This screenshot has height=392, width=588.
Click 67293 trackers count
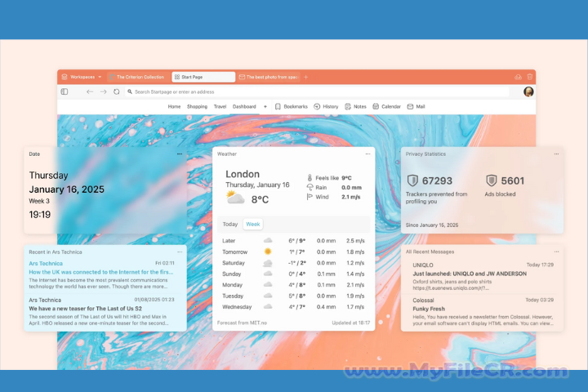tap(437, 180)
